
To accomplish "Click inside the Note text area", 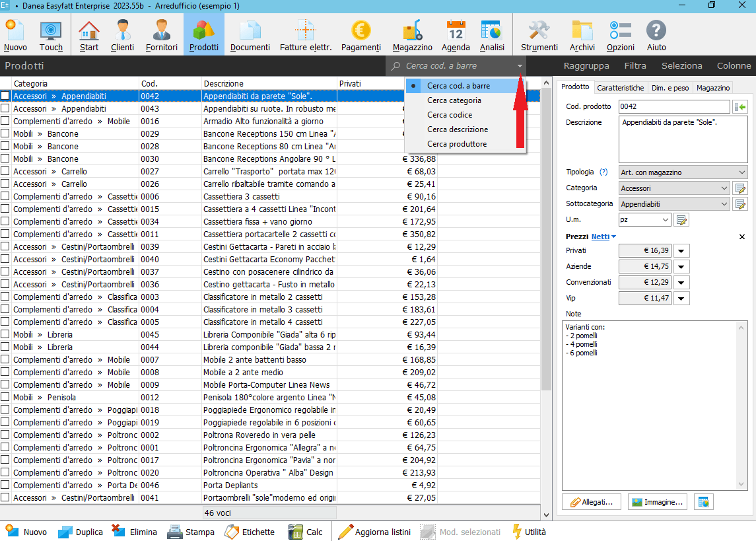I will [x=654, y=406].
